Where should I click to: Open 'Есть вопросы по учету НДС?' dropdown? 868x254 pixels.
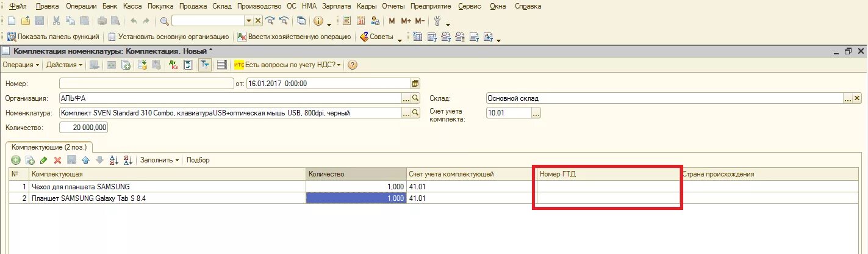[x=288, y=65]
